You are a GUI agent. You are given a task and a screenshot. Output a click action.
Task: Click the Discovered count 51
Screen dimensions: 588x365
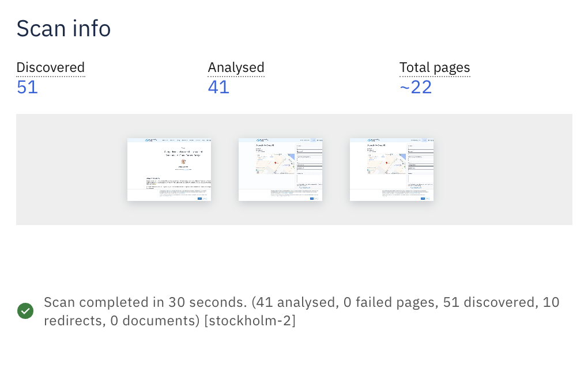[x=27, y=88]
